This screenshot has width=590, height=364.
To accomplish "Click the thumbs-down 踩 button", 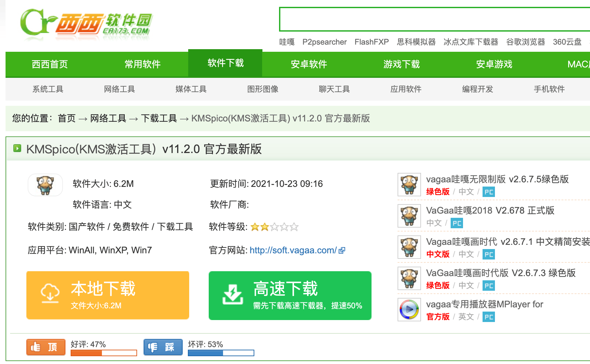I will click(x=163, y=347).
